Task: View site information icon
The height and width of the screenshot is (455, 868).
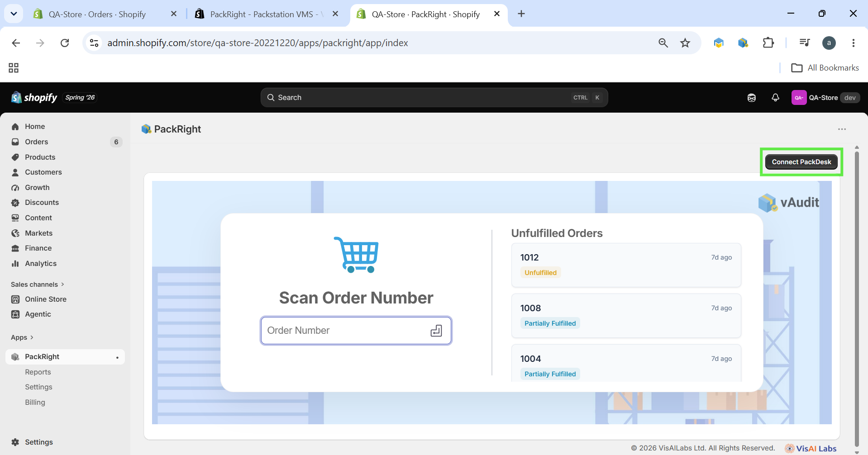Action: (x=94, y=43)
